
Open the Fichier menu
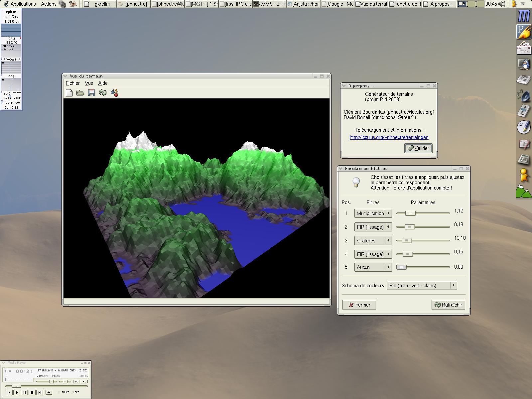[72, 83]
